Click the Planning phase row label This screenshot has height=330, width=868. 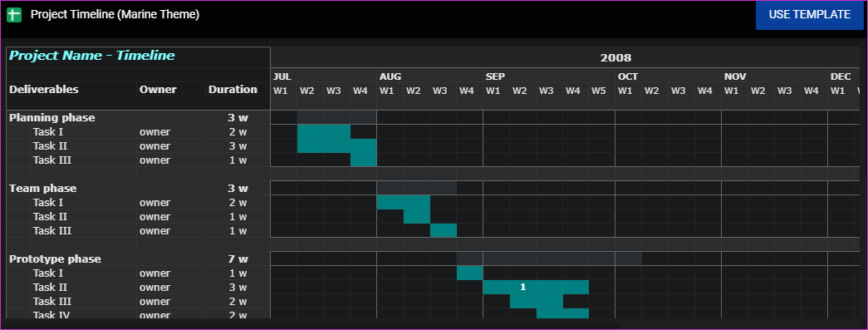pos(52,117)
